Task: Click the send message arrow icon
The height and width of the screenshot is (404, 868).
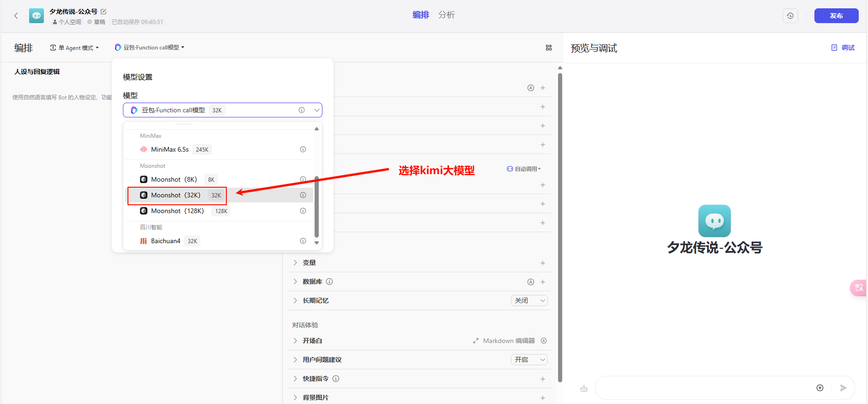Action: click(843, 388)
